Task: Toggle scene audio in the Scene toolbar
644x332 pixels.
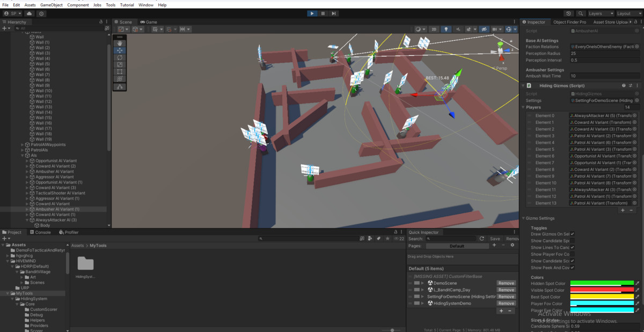Action: 457,28
